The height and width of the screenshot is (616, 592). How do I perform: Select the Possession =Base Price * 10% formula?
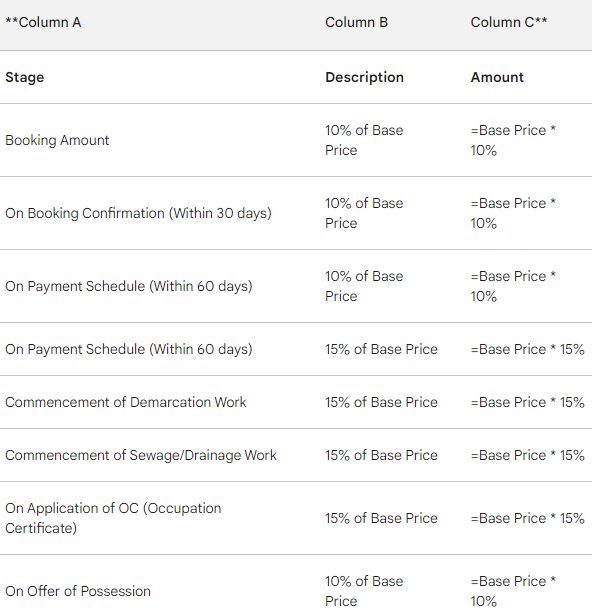[x=513, y=591]
